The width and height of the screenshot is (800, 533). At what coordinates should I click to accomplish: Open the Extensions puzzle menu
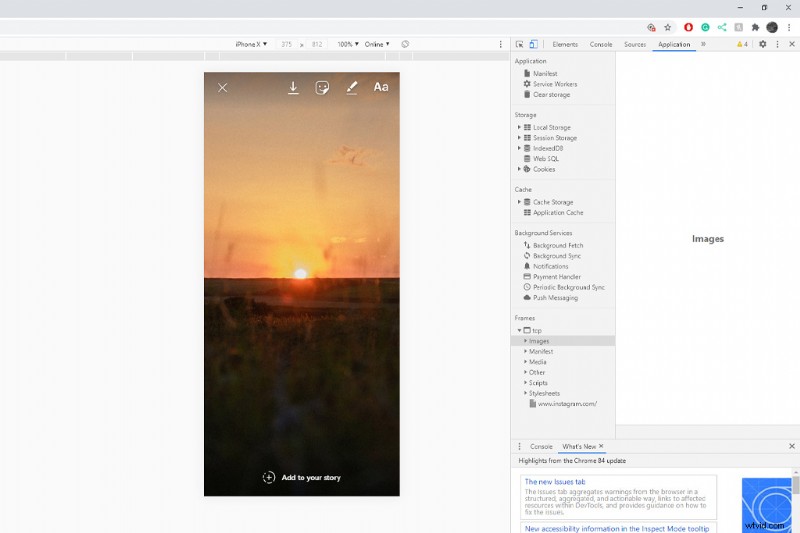tap(755, 28)
